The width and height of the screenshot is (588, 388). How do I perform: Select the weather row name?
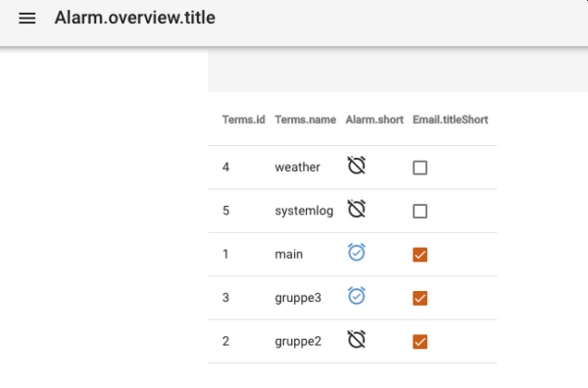pos(297,168)
